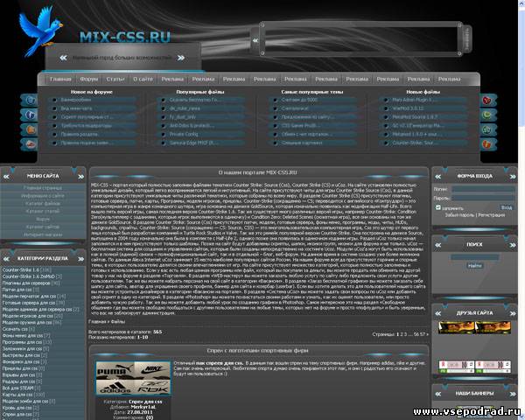Click left chevron in ДРУЗЬЯ САЙТА header
Viewport: 525px width, 420px height.
coord(438,313)
